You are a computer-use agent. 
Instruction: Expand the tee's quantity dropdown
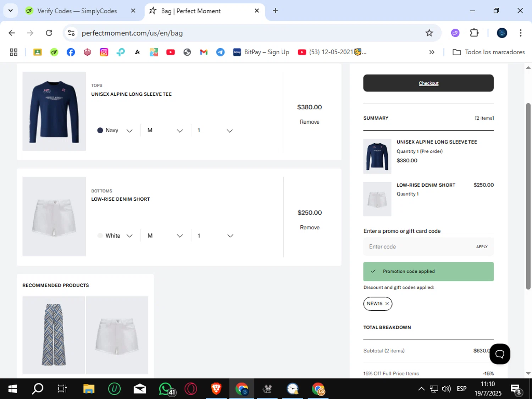click(215, 131)
